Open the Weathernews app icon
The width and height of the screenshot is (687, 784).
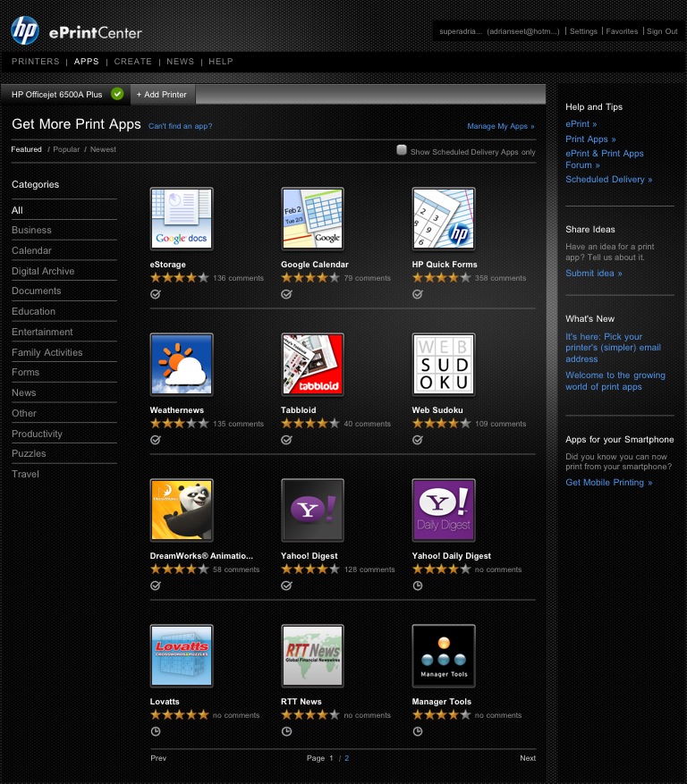point(181,364)
